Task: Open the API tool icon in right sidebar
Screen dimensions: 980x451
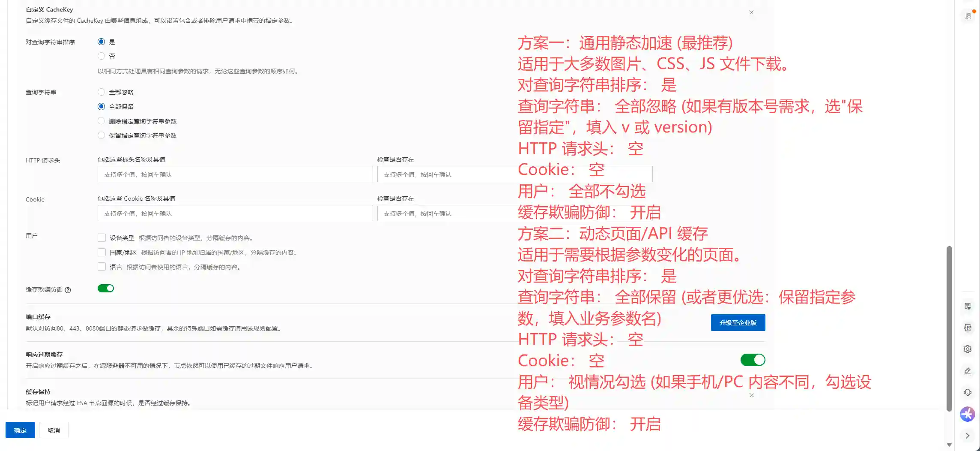Action: [x=968, y=328]
